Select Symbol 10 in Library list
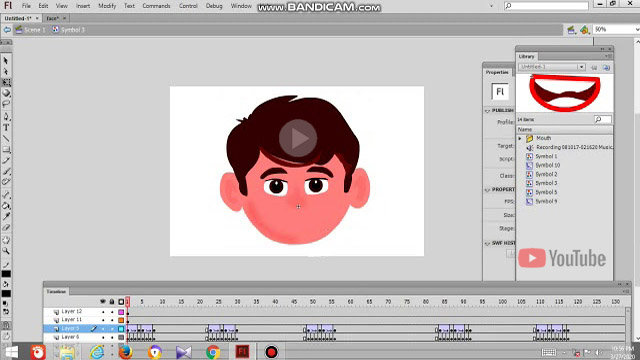640x360 pixels. tap(547, 165)
